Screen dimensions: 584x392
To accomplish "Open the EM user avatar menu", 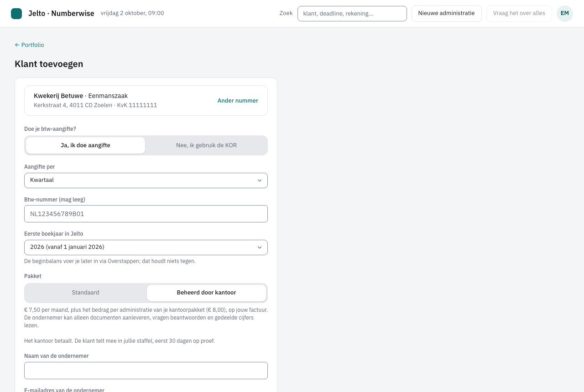I will (x=565, y=14).
